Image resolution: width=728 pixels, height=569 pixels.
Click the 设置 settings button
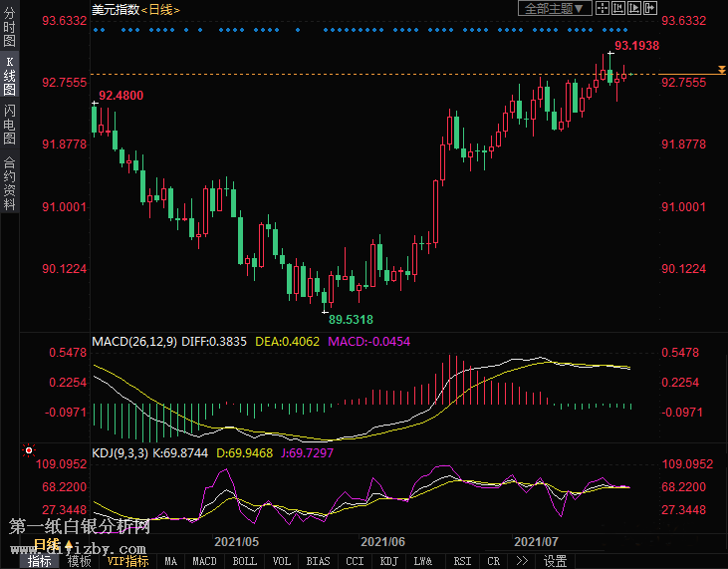555,561
